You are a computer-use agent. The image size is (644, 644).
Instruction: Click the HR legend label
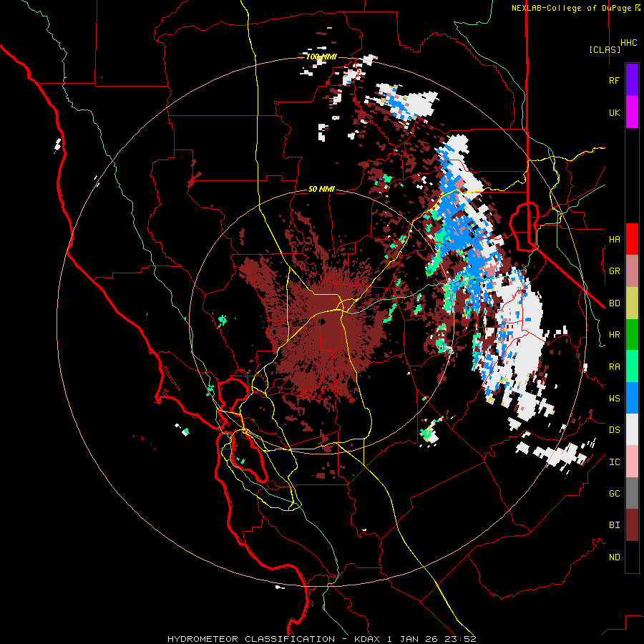pyautogui.click(x=614, y=335)
